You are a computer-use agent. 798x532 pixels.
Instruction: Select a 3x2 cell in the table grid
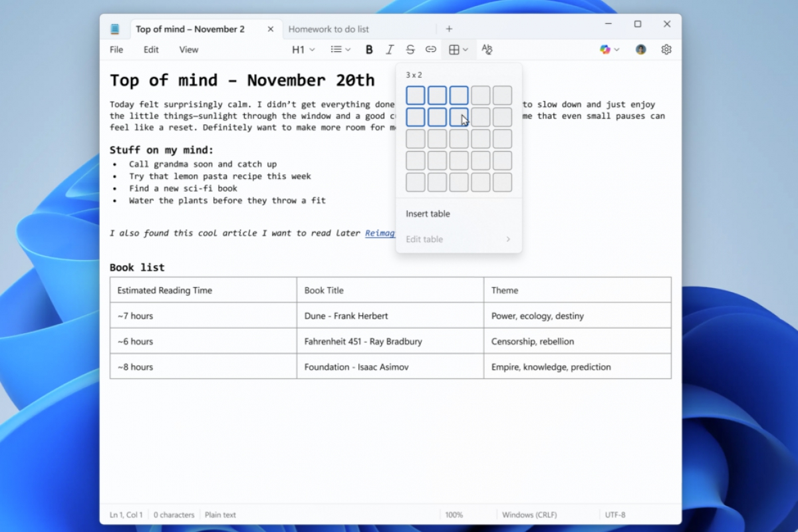pos(459,116)
